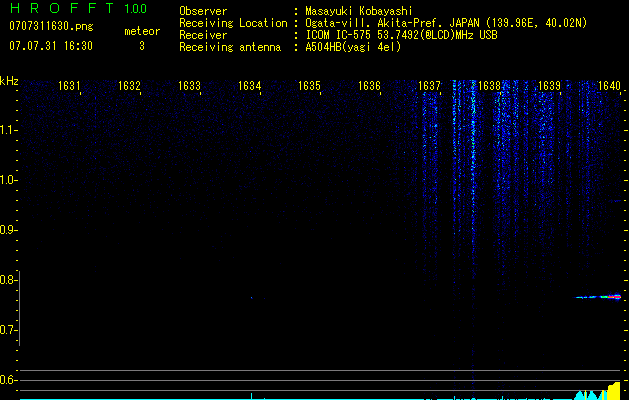Image resolution: width=629 pixels, height=400 pixels.
Task: Click the ICOM IC-575 53.7492 MHz receiver text
Action: [x=401, y=35]
